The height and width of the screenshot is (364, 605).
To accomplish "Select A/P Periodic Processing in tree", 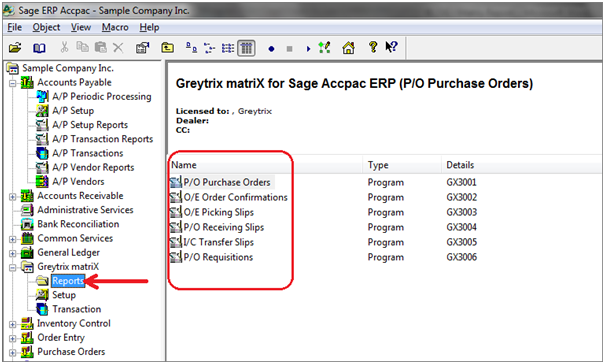I will (102, 97).
